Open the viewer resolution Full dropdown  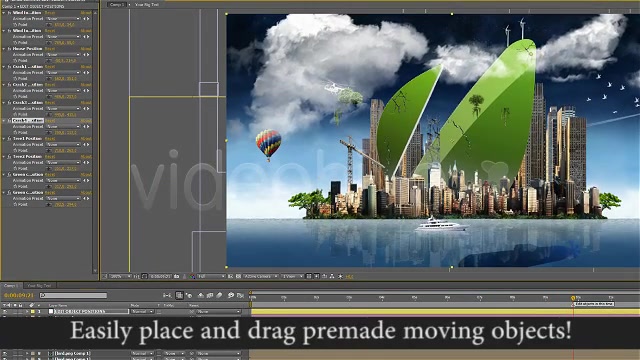(211, 276)
